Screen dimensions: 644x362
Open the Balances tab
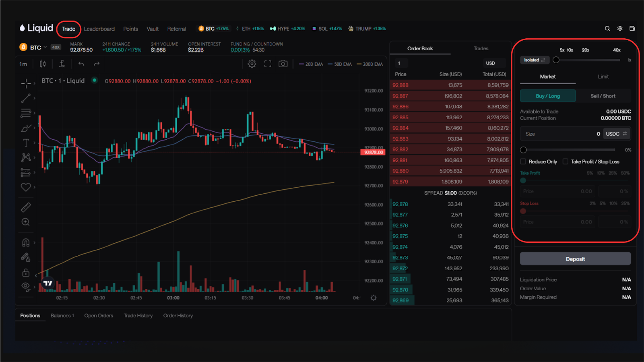[62, 316]
